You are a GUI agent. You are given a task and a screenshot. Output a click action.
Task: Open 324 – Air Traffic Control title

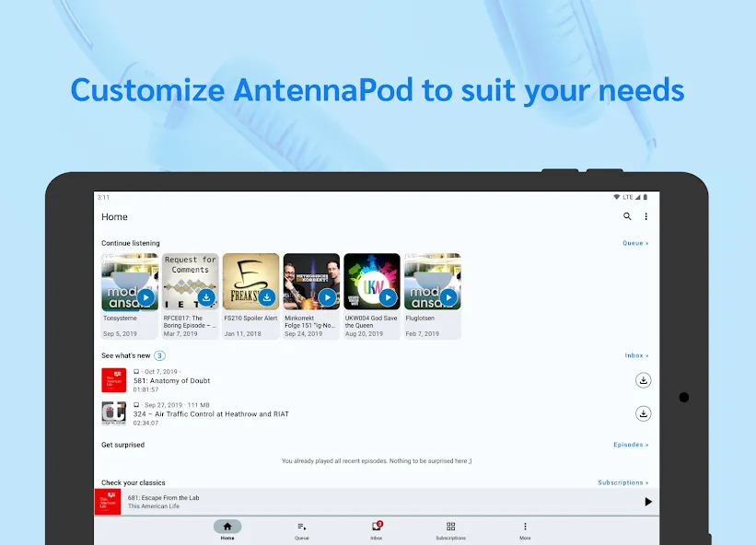(211, 414)
